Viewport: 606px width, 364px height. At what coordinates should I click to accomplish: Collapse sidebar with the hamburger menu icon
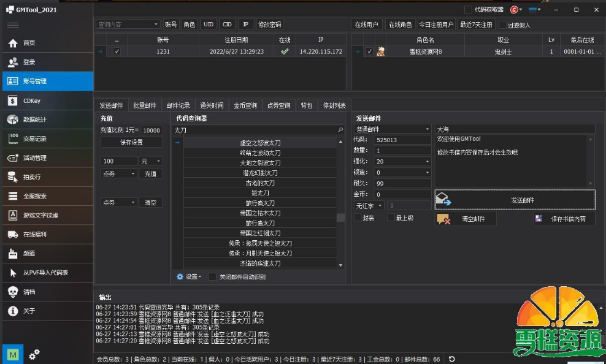[13, 25]
